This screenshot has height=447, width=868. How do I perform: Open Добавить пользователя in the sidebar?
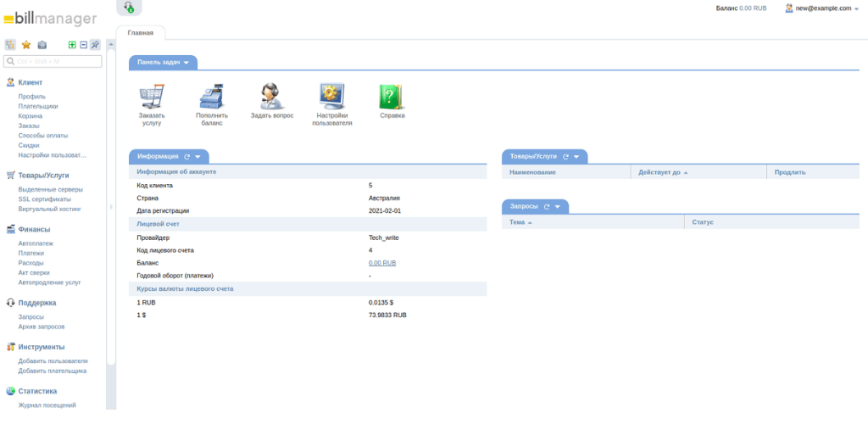pos(53,361)
